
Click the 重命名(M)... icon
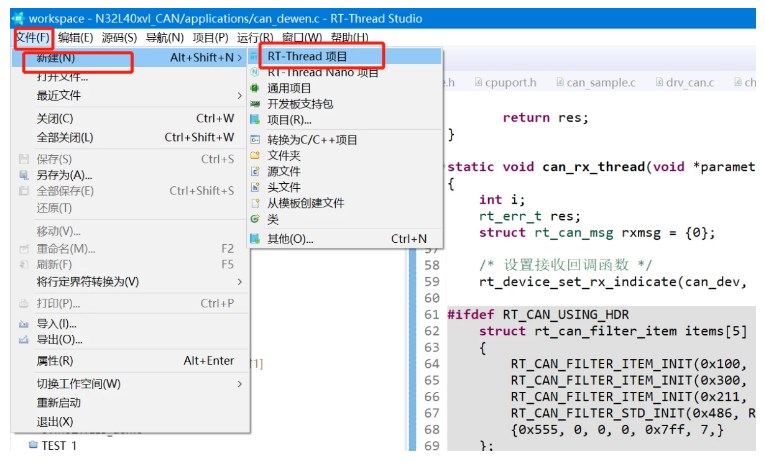coord(23,249)
